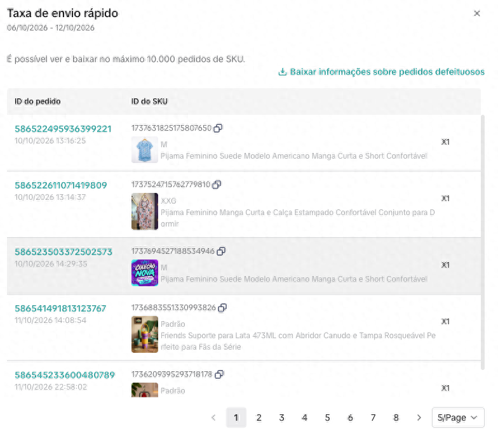Open order 586545233600480789
The height and width of the screenshot is (448, 498).
point(65,375)
